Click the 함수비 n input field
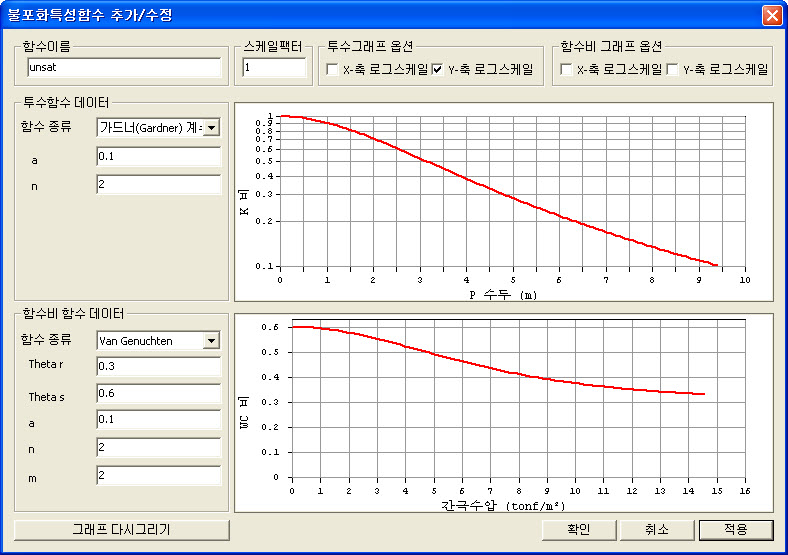 click(x=158, y=447)
